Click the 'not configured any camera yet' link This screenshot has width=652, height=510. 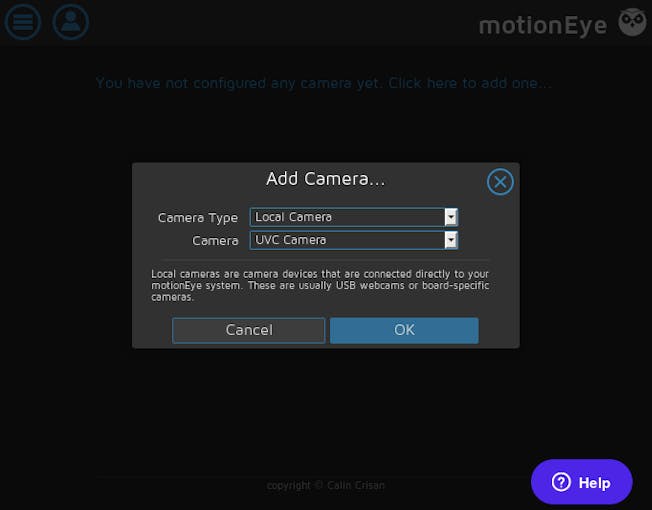pyautogui.click(x=324, y=83)
